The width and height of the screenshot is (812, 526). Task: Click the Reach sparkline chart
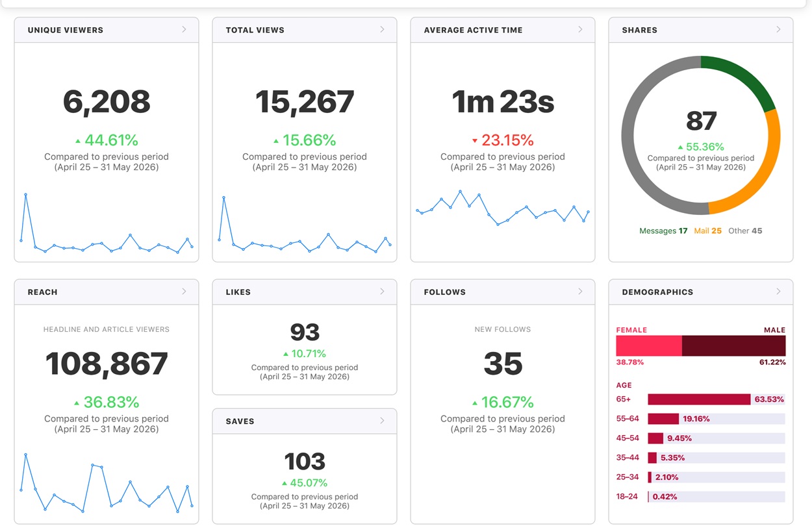[x=107, y=482]
